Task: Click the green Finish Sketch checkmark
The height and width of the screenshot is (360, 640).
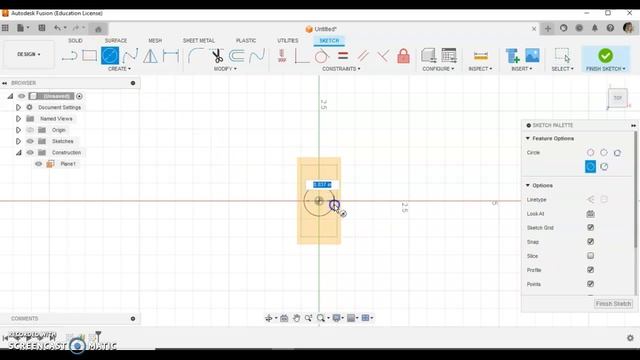Action: click(605, 56)
